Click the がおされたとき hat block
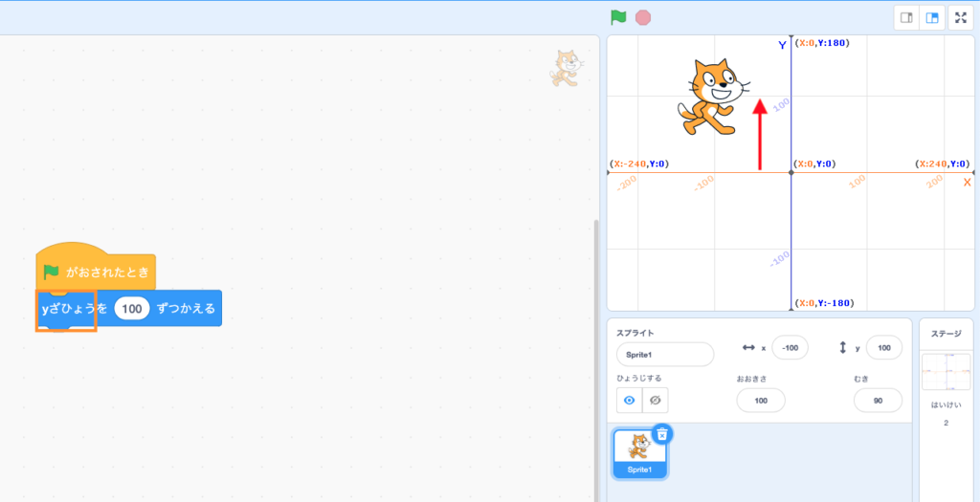 tap(107, 273)
